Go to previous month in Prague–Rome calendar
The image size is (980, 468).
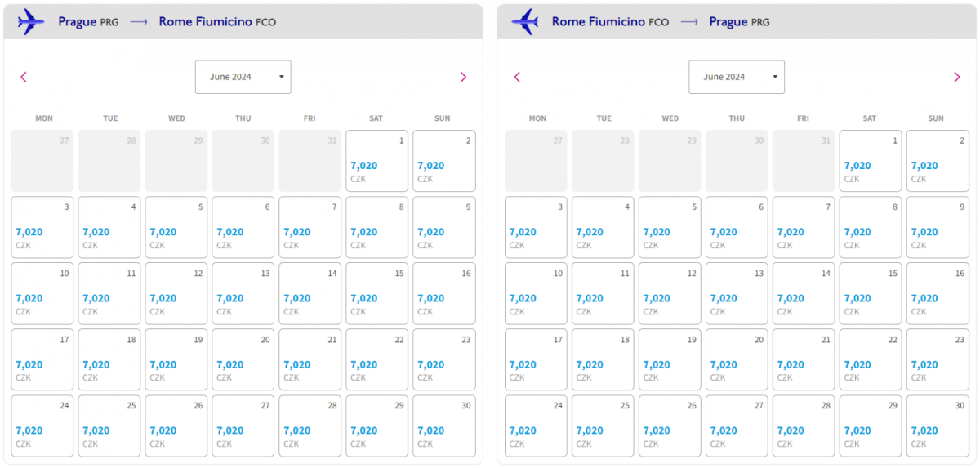click(x=24, y=77)
